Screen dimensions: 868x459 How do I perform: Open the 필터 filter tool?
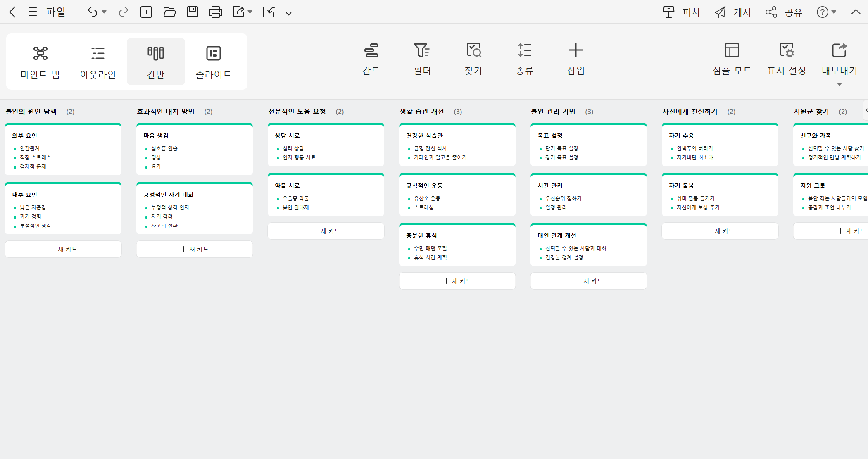coord(422,59)
